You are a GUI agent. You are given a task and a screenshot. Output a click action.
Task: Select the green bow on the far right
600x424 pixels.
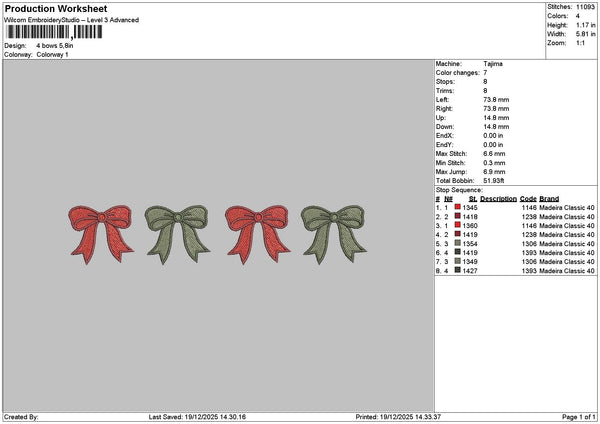point(334,234)
